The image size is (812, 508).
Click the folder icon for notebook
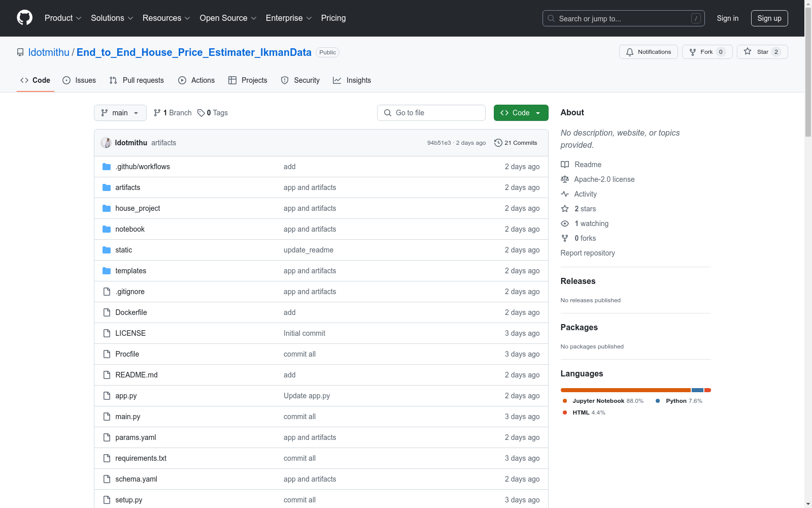107,229
